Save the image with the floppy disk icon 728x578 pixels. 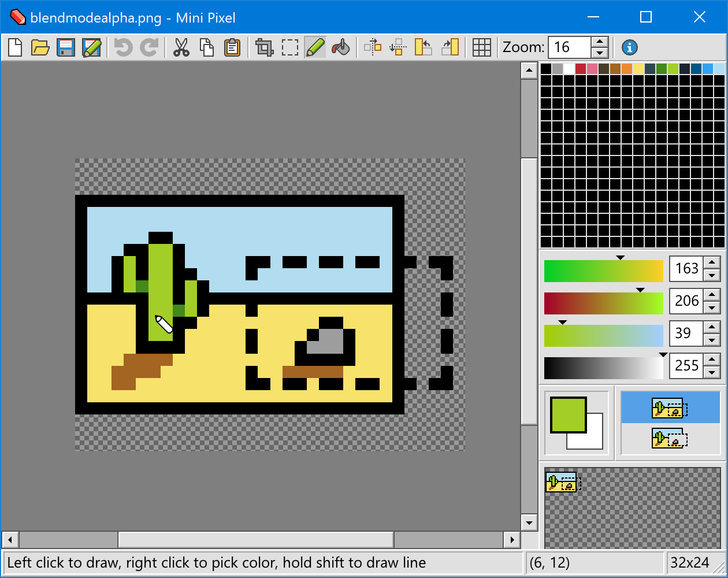tap(66, 47)
